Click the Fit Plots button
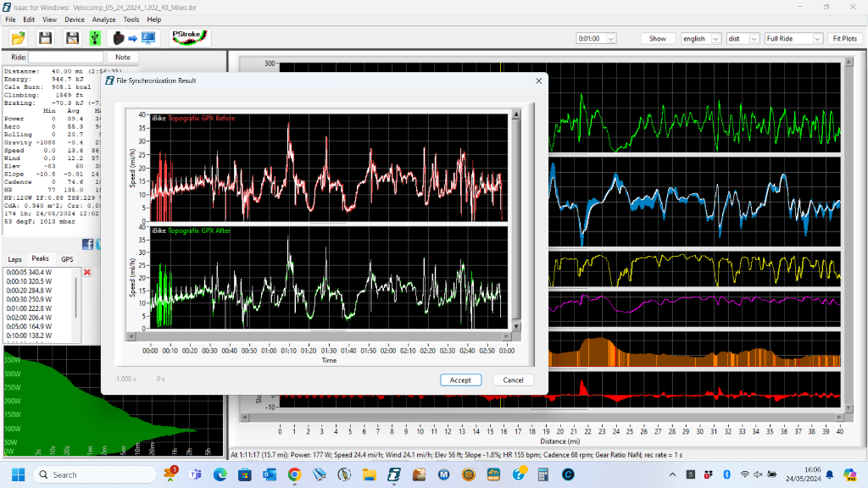 tap(845, 38)
